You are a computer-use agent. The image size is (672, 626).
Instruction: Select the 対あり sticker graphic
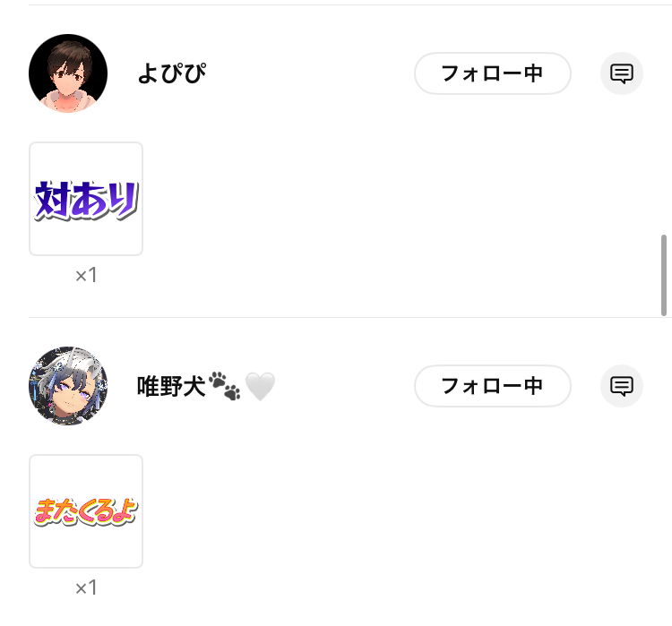point(86,201)
